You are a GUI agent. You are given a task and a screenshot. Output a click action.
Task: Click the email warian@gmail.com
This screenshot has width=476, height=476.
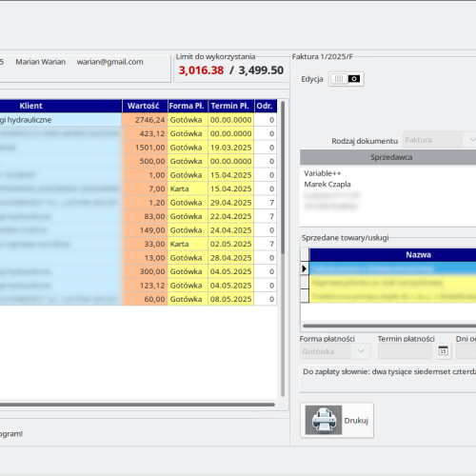coord(109,62)
